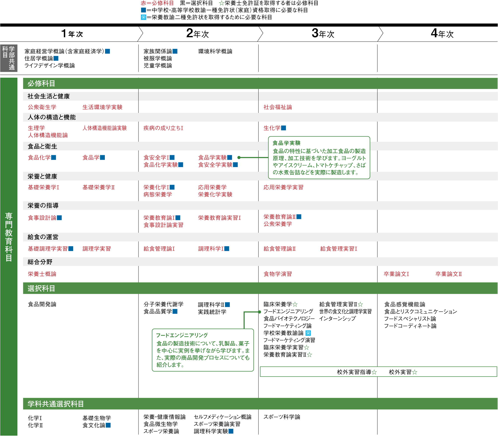Select the course 卒業論文I
Viewport: 498px width, 448px height.
(396, 274)
